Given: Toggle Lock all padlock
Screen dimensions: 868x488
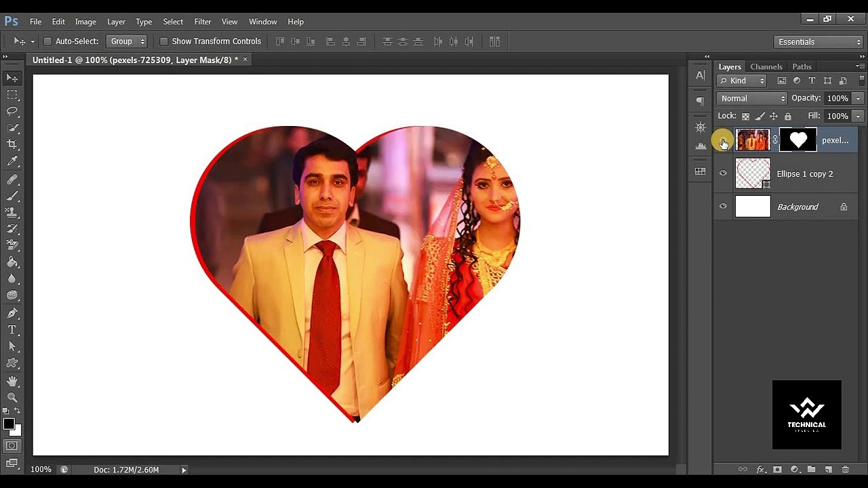Looking at the screenshot, I should (x=788, y=117).
